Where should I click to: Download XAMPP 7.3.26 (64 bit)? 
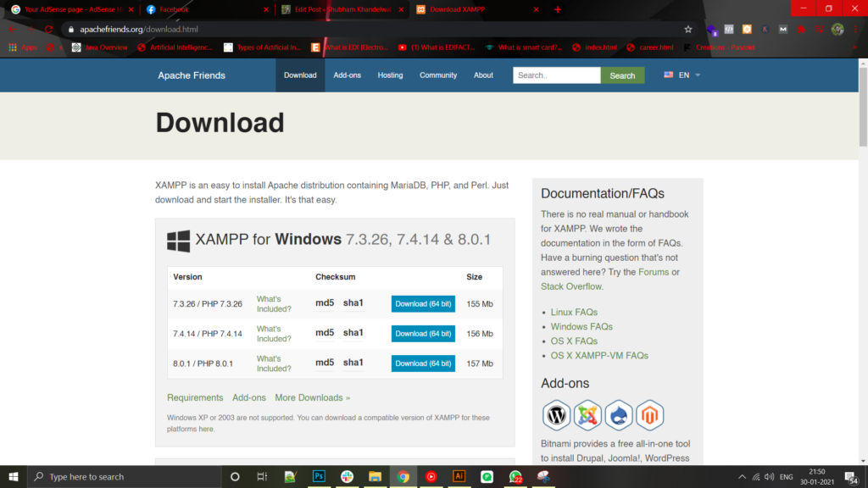tap(423, 304)
